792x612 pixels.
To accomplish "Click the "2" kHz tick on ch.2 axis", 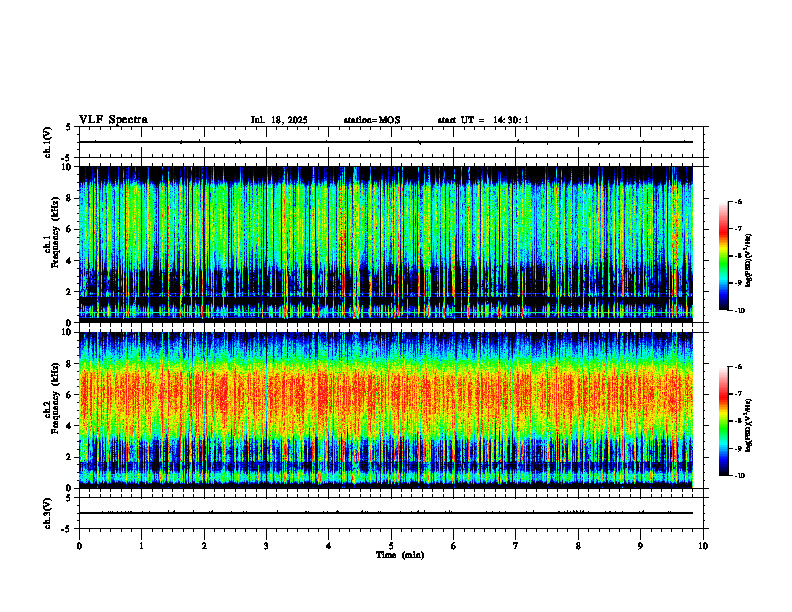I will point(70,457).
